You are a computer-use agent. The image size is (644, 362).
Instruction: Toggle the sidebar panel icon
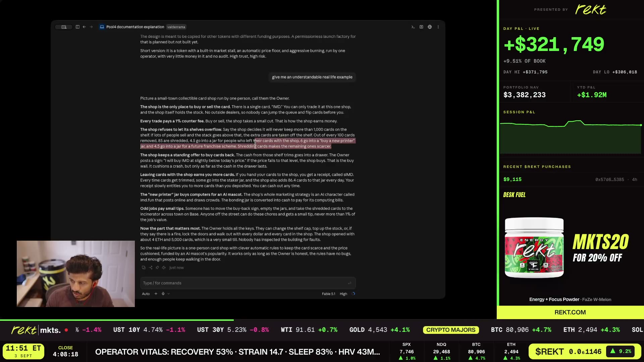click(x=77, y=27)
